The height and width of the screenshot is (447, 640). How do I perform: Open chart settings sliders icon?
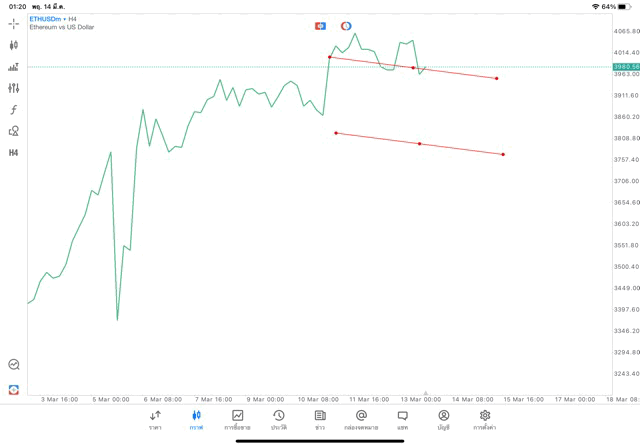click(x=14, y=88)
